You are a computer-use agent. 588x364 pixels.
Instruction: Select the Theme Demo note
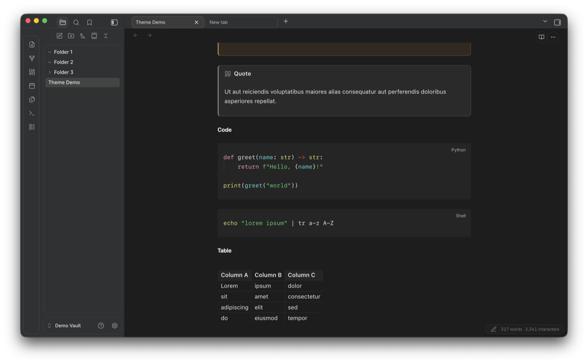pos(83,82)
